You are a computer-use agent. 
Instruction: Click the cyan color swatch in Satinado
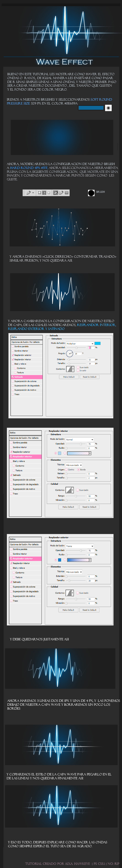click(x=98, y=343)
